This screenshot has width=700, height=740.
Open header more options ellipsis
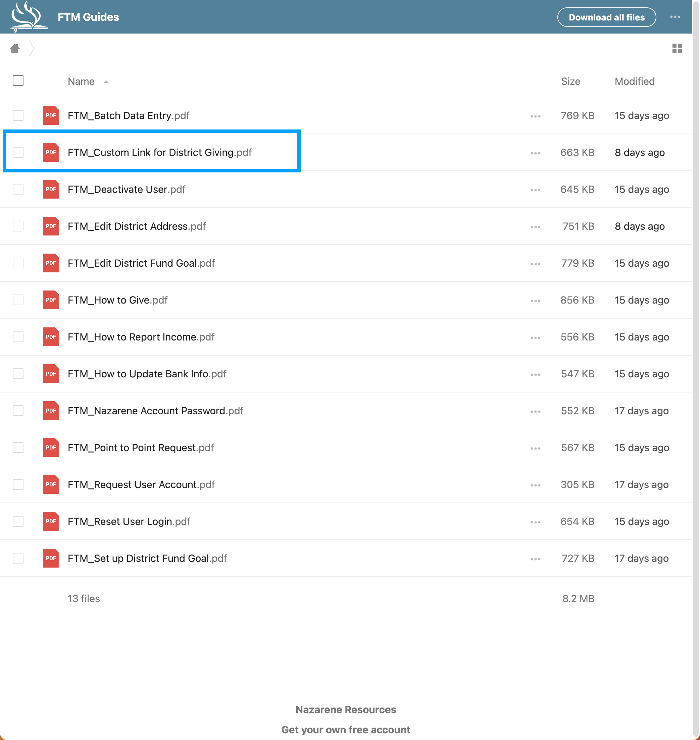[x=674, y=17]
